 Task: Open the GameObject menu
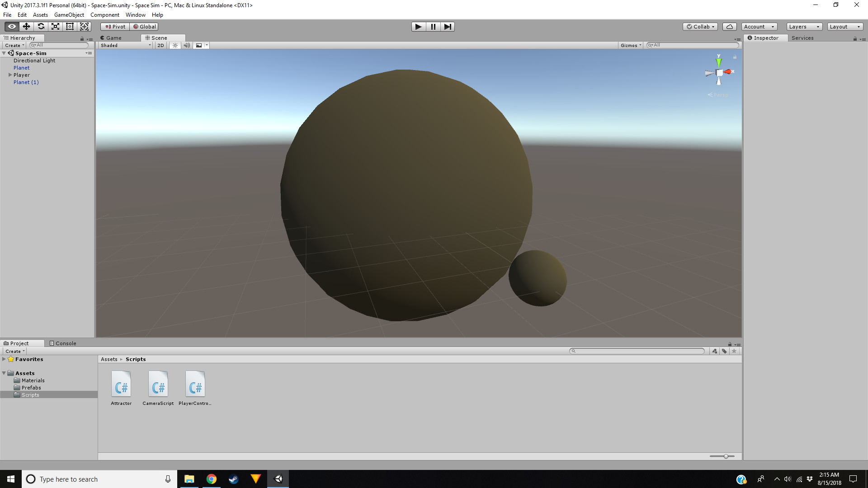[x=69, y=15]
